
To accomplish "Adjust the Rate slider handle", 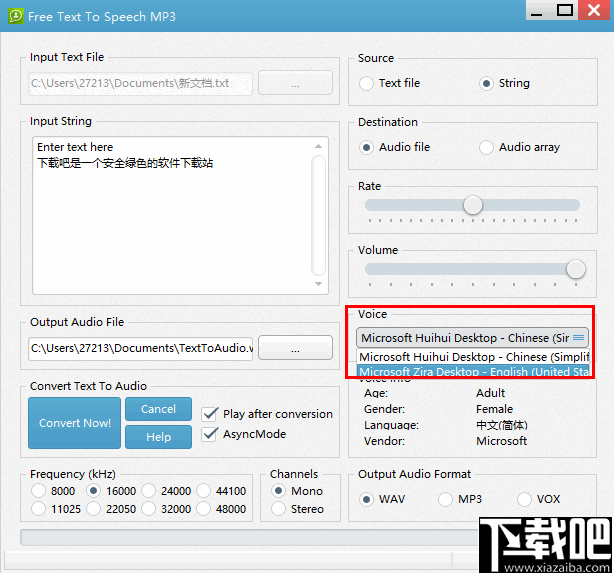I will point(473,205).
